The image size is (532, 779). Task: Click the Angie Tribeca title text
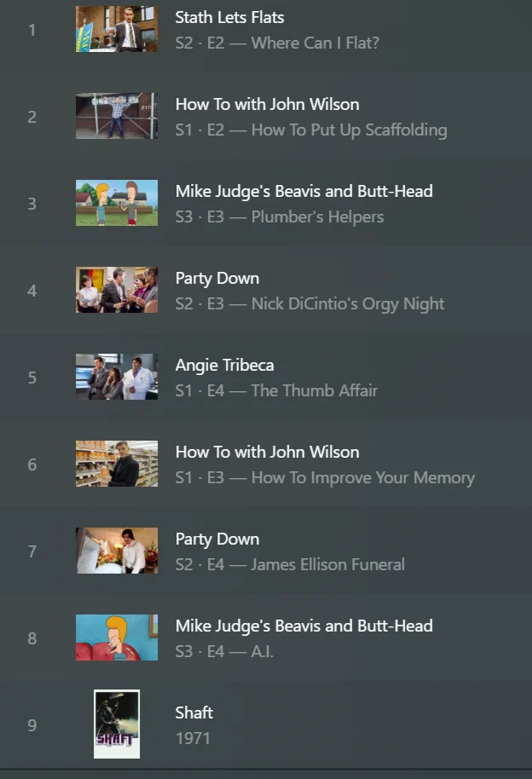pyautogui.click(x=224, y=366)
